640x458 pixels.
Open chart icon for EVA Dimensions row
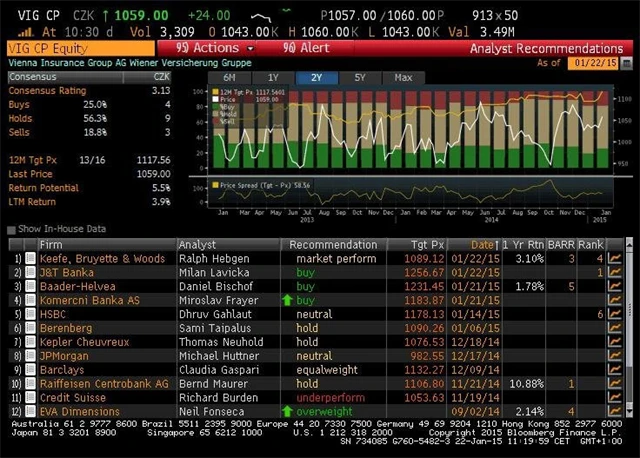pyautogui.click(x=614, y=411)
